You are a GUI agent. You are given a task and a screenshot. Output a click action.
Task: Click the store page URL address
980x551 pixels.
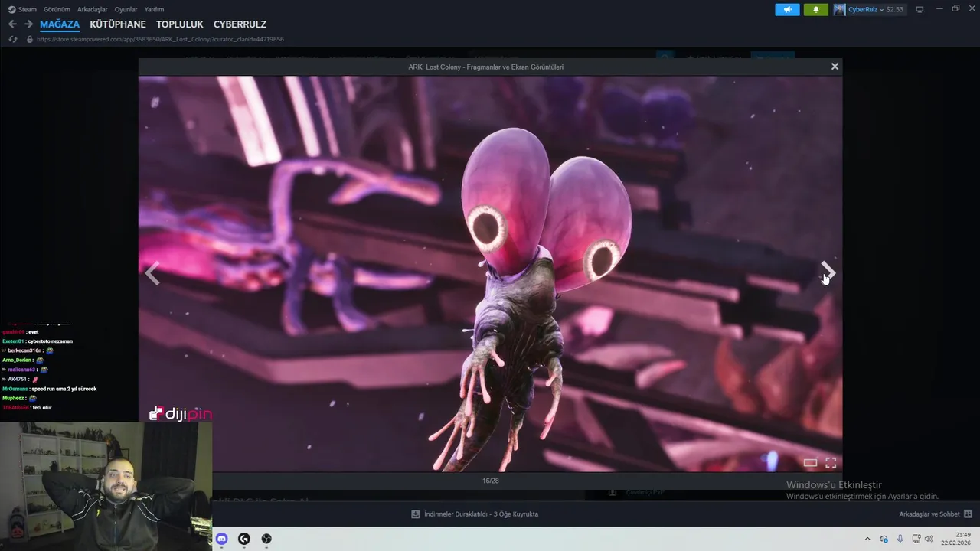point(160,39)
